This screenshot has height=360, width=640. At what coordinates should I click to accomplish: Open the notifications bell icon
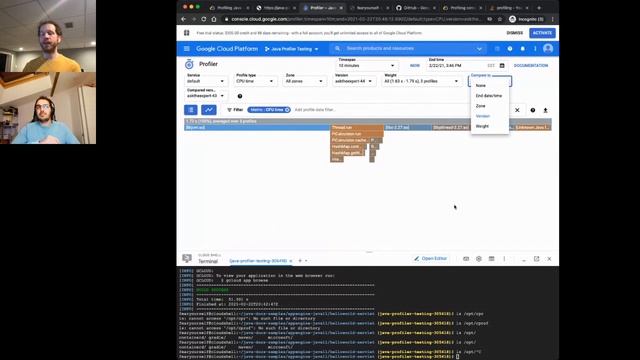click(522, 49)
